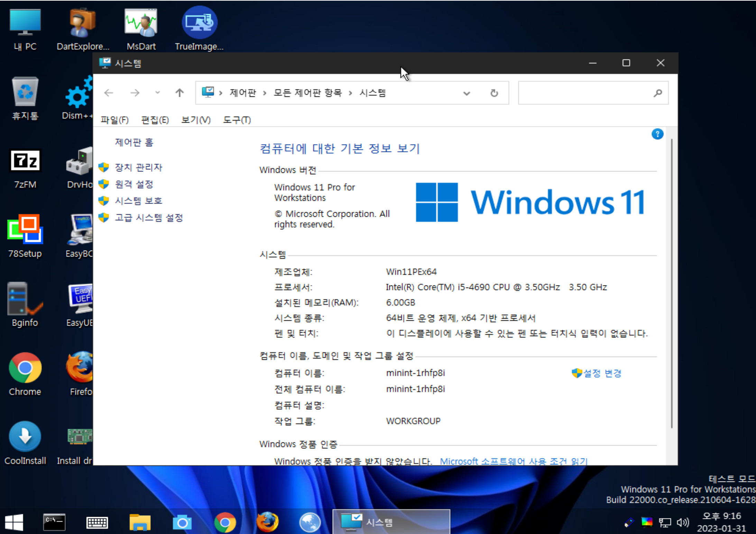Open the globe network taskbar icon
The image size is (756, 534).
click(310, 522)
